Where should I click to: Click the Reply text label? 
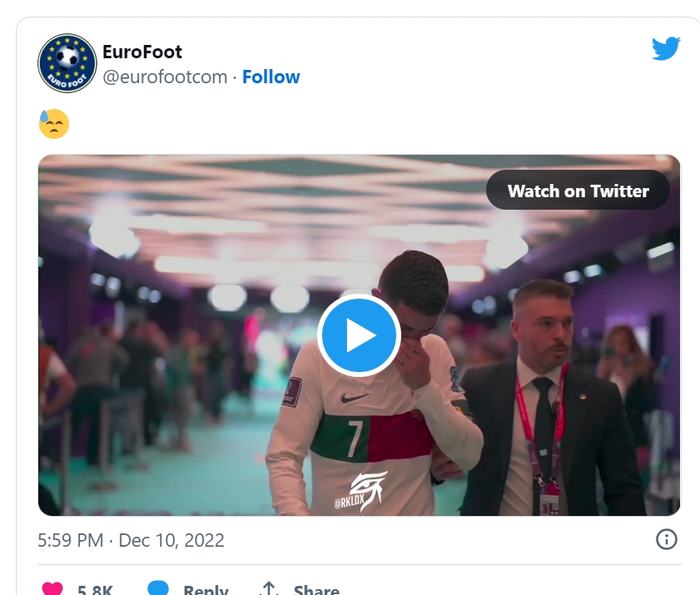205,590
